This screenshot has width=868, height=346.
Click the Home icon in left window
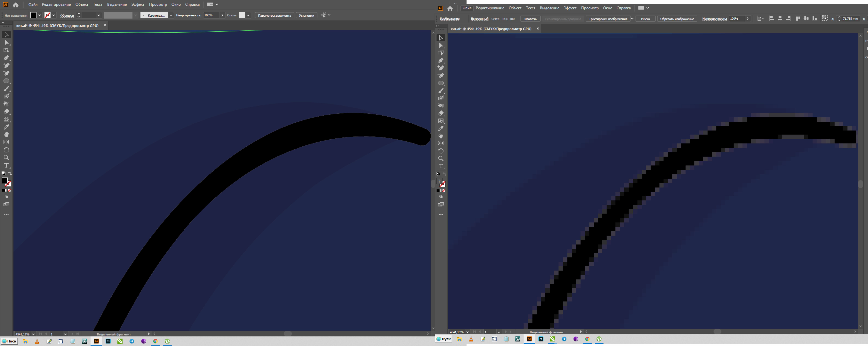point(16,5)
